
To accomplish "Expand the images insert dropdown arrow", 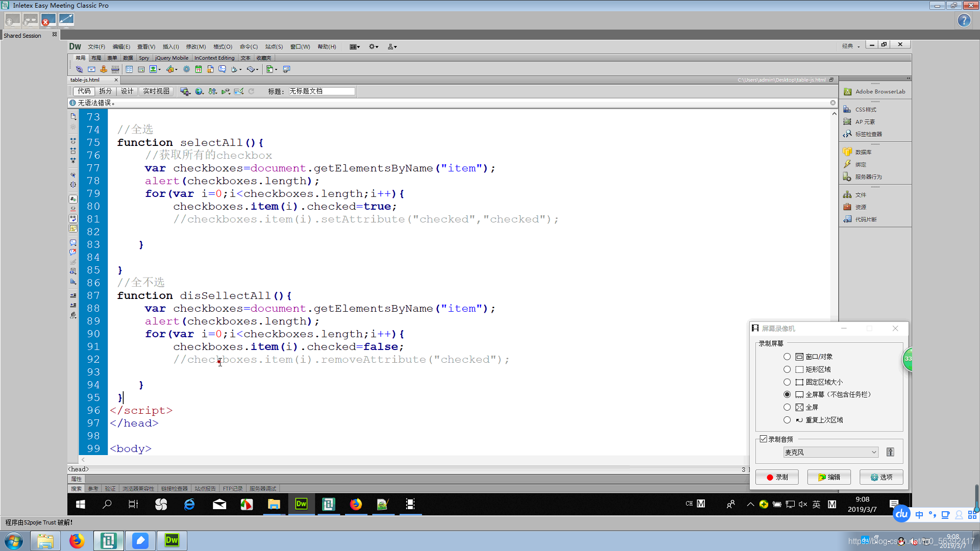I will point(160,69).
